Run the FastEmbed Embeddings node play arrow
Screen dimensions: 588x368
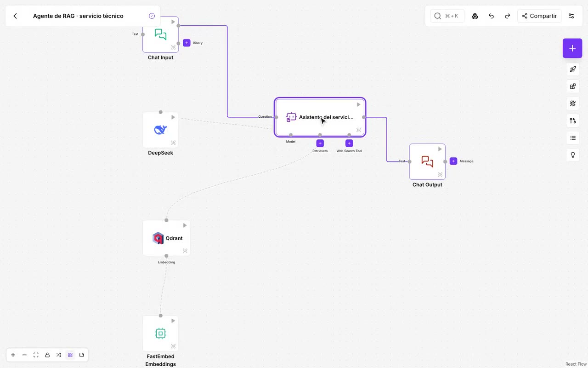[173, 321]
